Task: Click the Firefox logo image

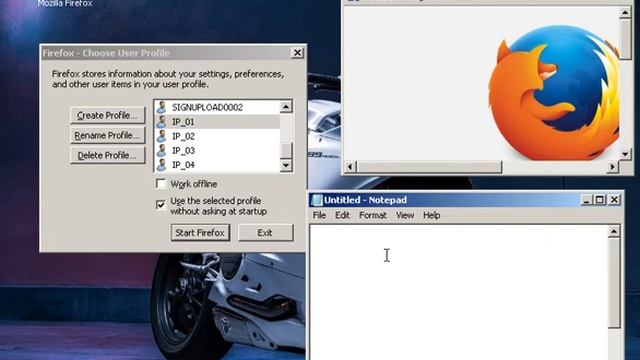Action: pos(555,93)
